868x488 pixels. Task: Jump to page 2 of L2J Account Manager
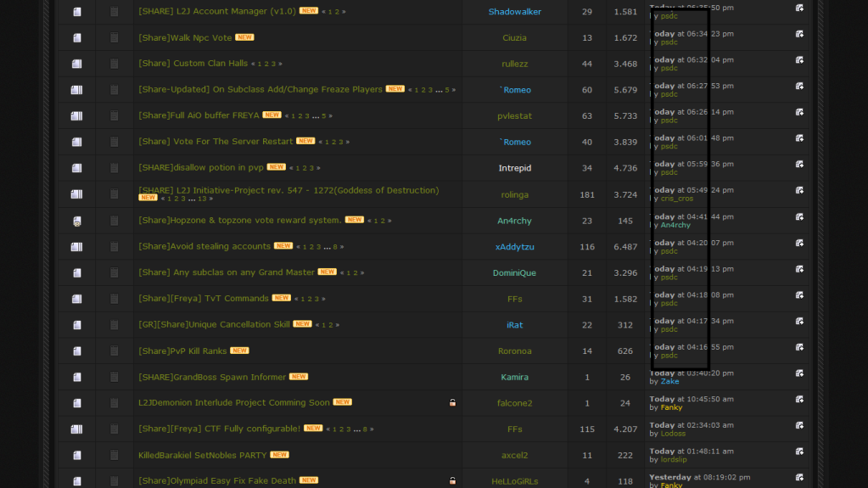click(337, 12)
